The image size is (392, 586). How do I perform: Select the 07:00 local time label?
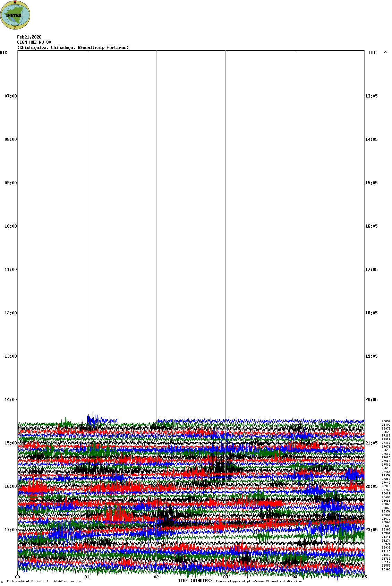(x=10, y=96)
